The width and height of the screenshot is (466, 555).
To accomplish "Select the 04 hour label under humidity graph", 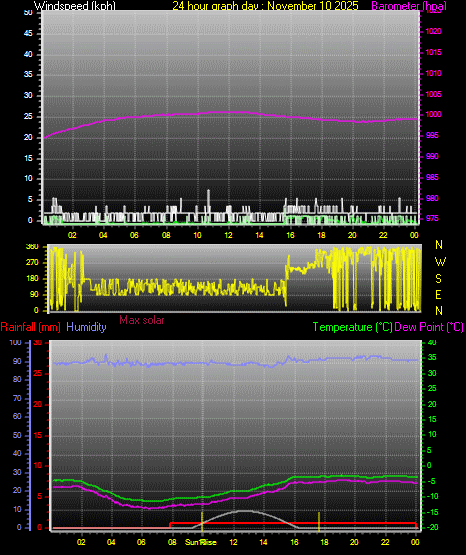I will pos(111,542).
